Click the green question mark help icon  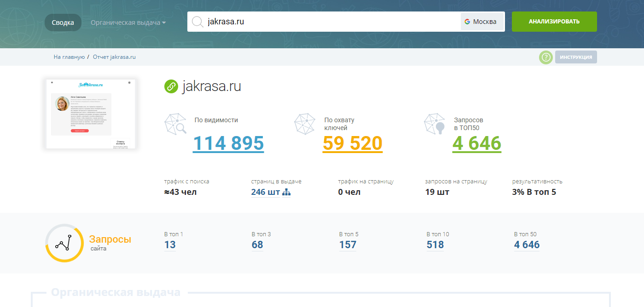pos(546,57)
